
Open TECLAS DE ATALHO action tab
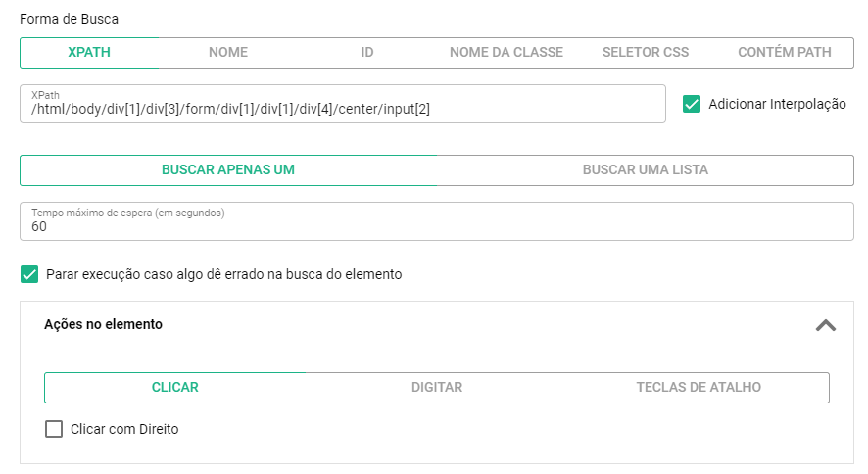pos(699,387)
